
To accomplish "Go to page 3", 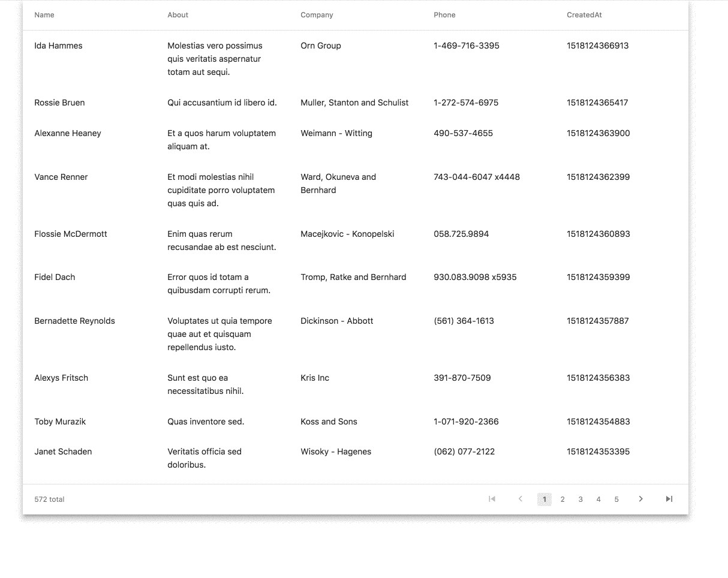I will tap(580, 499).
